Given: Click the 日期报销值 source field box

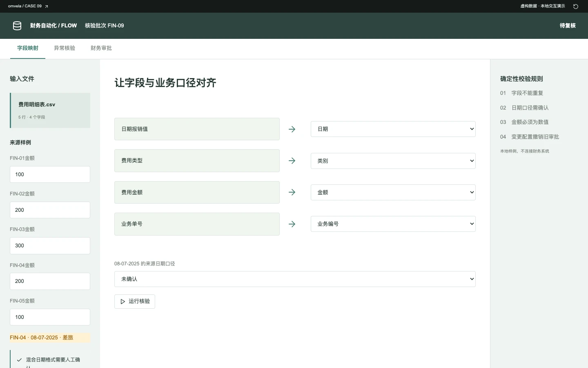Looking at the screenshot, I should (197, 129).
